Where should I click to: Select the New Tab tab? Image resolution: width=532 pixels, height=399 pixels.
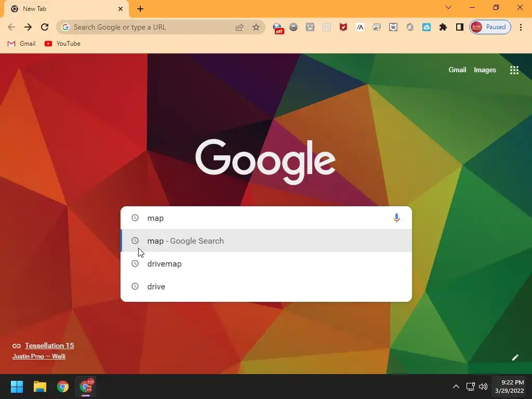pos(66,9)
